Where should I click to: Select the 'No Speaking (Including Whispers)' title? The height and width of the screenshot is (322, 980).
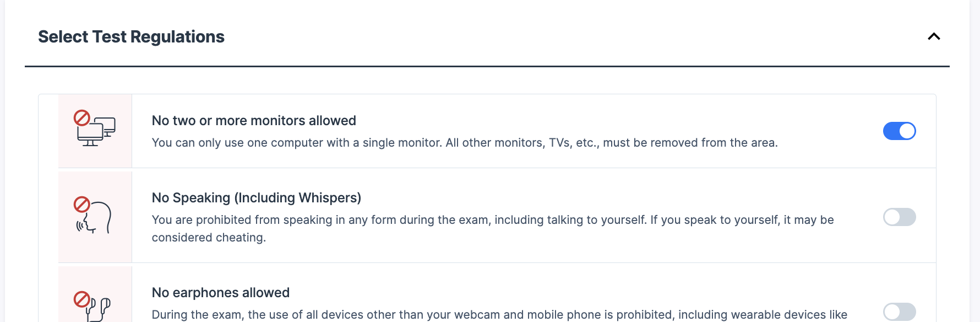pos(257,198)
